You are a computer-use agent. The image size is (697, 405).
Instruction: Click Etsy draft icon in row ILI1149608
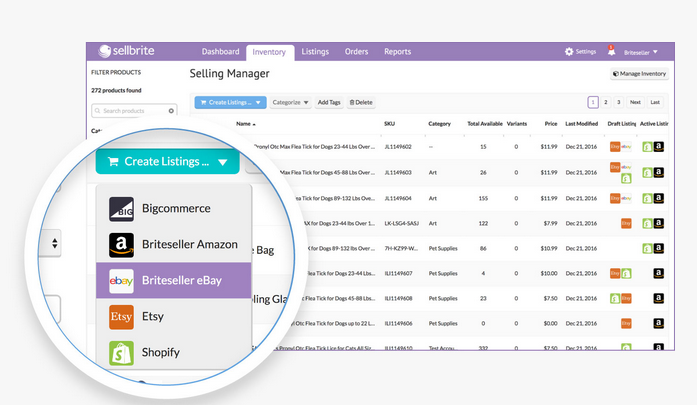[x=626, y=298]
